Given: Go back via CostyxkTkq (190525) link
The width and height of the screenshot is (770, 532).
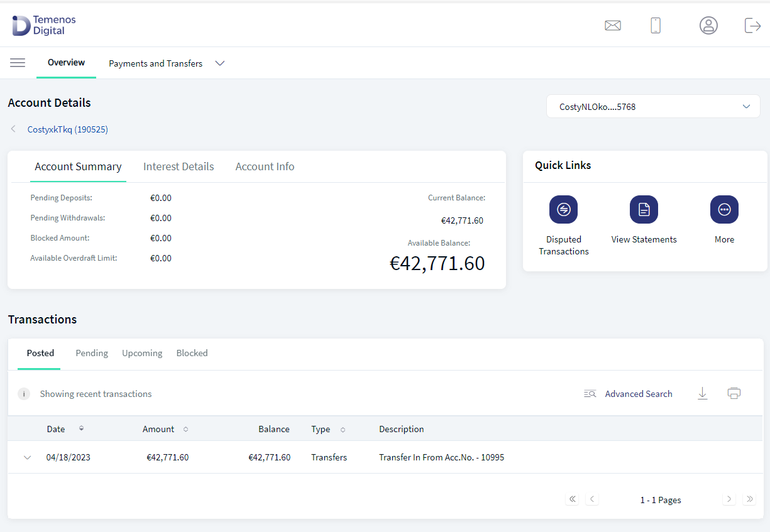Looking at the screenshot, I should click(x=67, y=129).
